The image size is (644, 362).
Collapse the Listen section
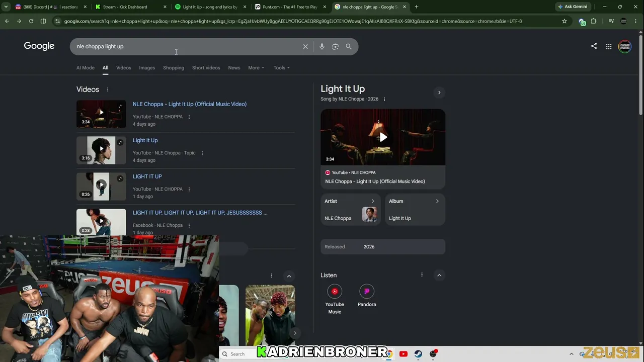pyautogui.click(x=439, y=275)
